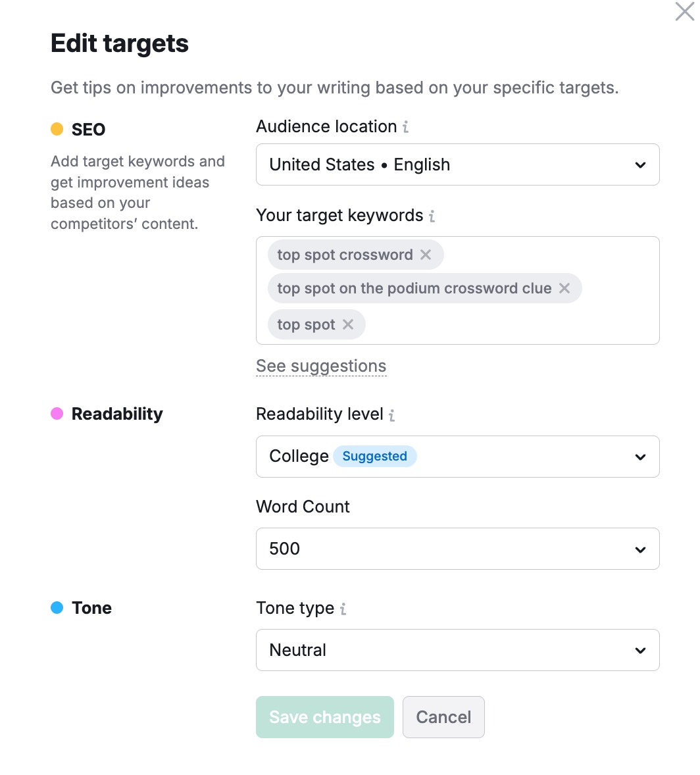Screen dimensions: 700x775
Task: Click the info icon beside Readability level
Action: pyautogui.click(x=392, y=414)
